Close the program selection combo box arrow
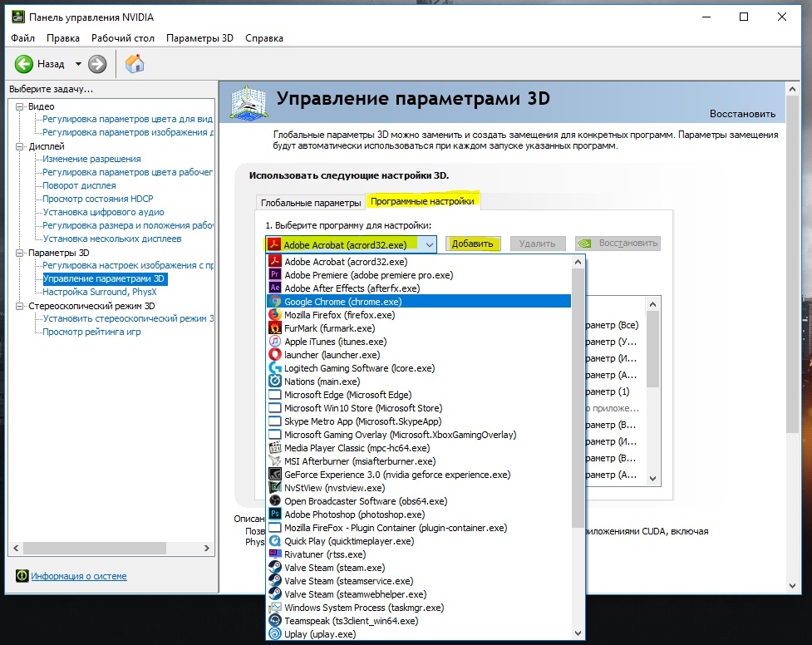 (430, 244)
